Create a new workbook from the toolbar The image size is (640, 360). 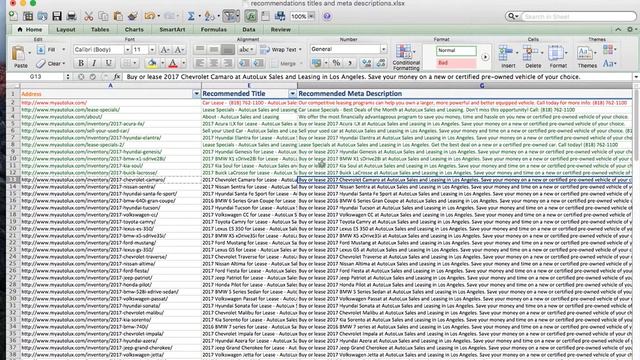point(13,16)
